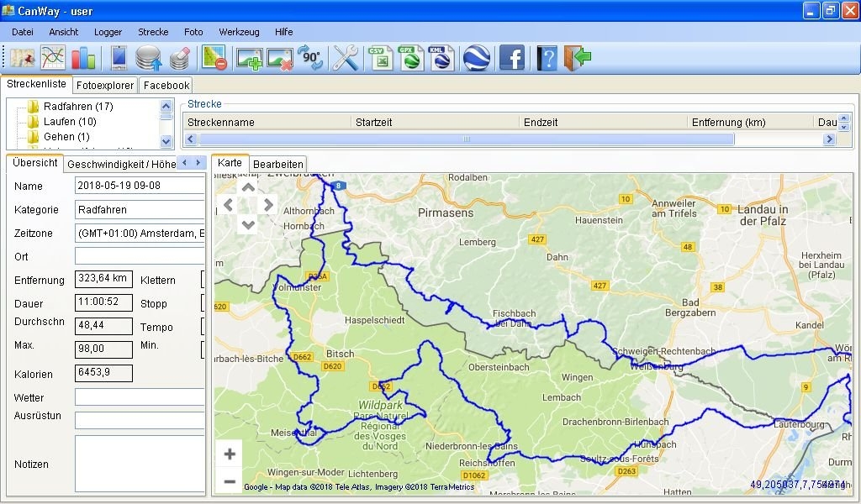Click the Facebook toolbar icon
Image resolution: width=861 pixels, height=504 pixels.
pyautogui.click(x=512, y=58)
